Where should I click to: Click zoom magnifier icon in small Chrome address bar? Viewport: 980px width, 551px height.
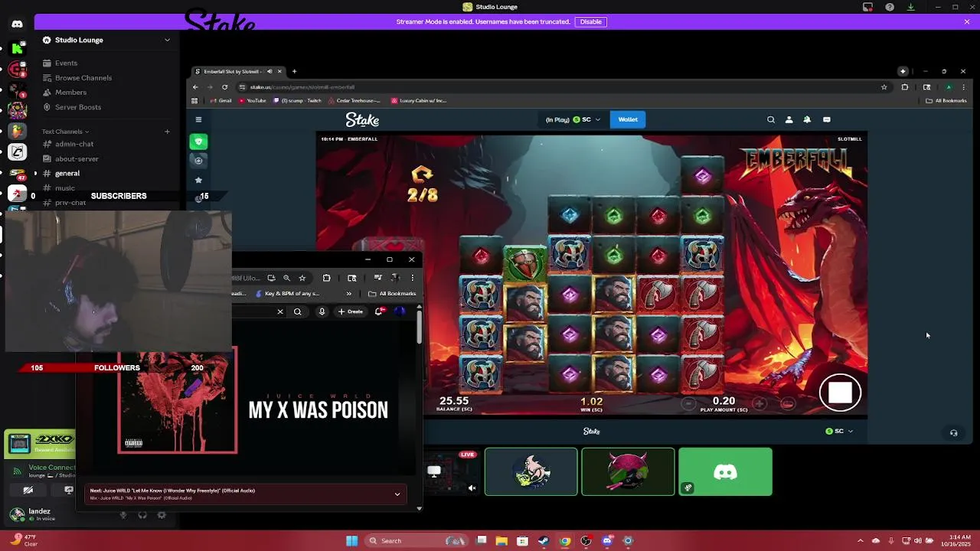point(286,278)
